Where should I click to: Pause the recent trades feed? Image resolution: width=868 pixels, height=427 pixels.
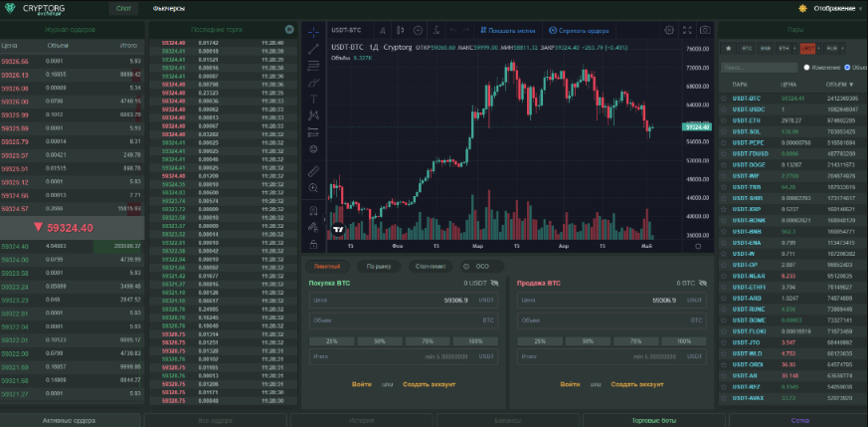click(x=289, y=29)
